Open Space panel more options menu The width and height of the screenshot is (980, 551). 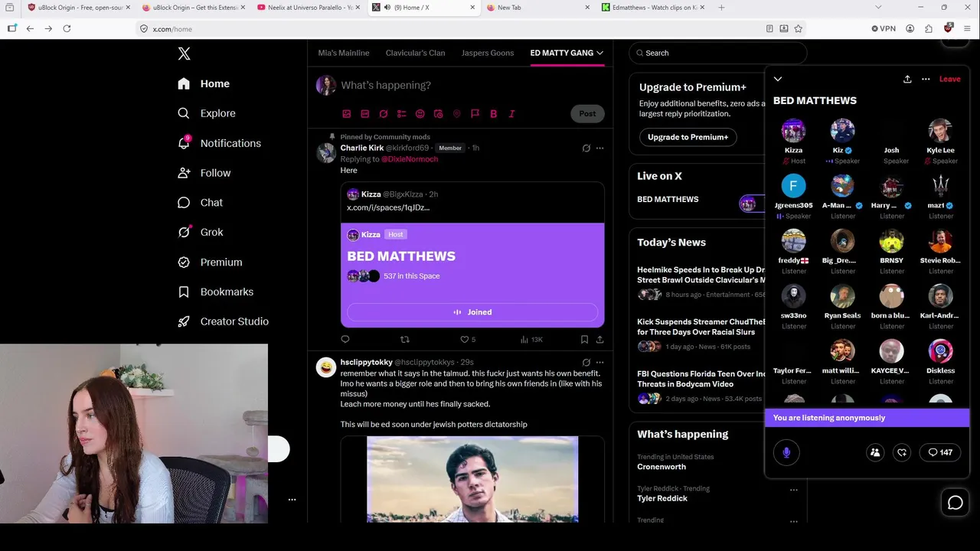(926, 79)
